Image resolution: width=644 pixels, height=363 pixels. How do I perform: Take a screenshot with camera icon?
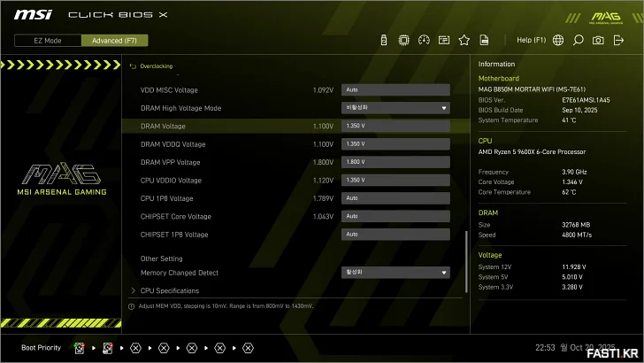598,41
